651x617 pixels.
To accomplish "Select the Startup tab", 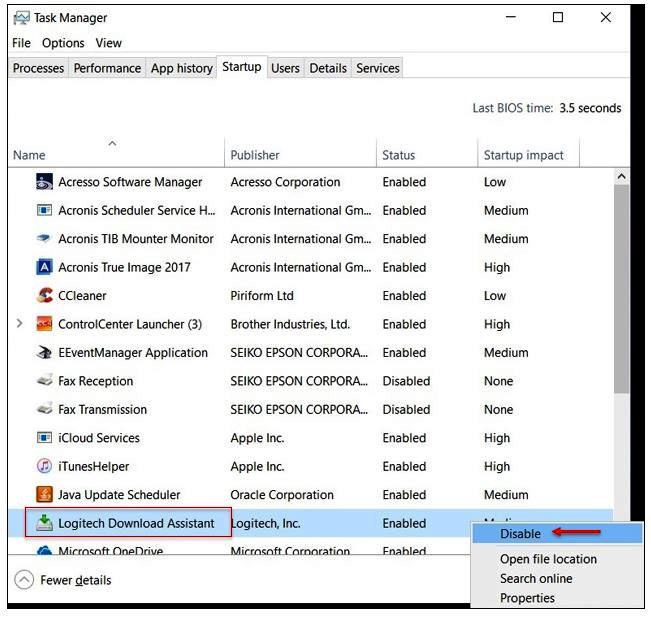I will pyautogui.click(x=242, y=67).
